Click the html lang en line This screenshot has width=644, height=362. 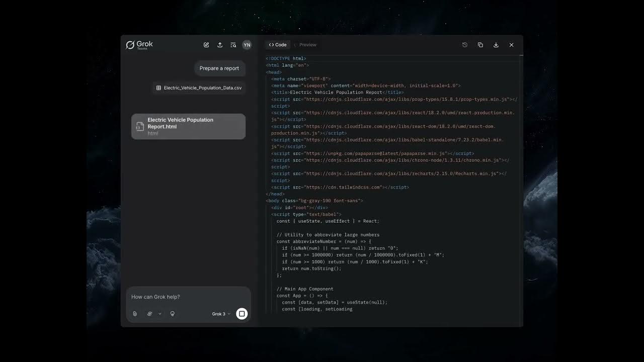287,65
